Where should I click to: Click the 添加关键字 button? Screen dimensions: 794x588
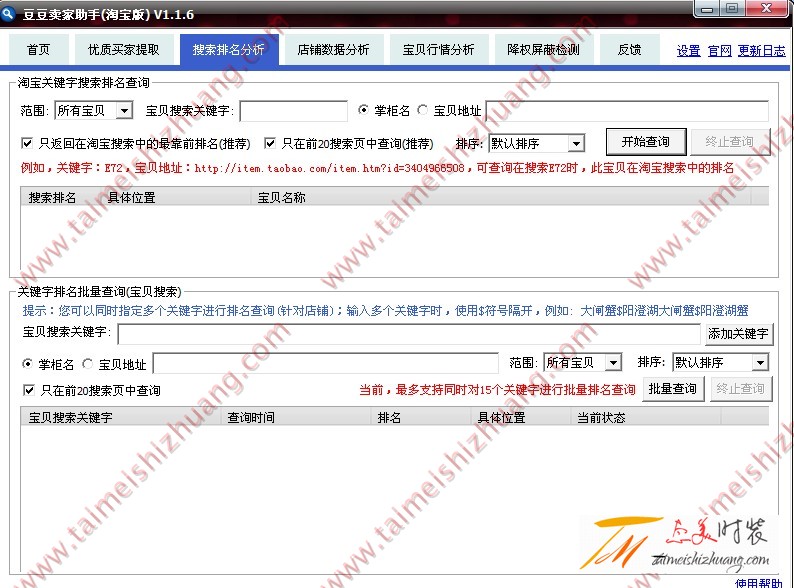pos(738,334)
